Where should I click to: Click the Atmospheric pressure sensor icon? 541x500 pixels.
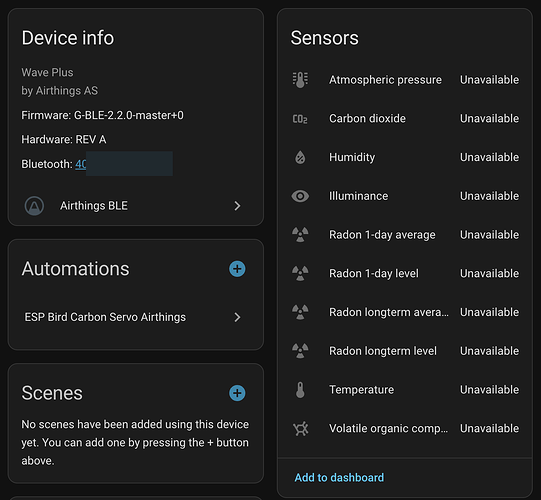300,80
